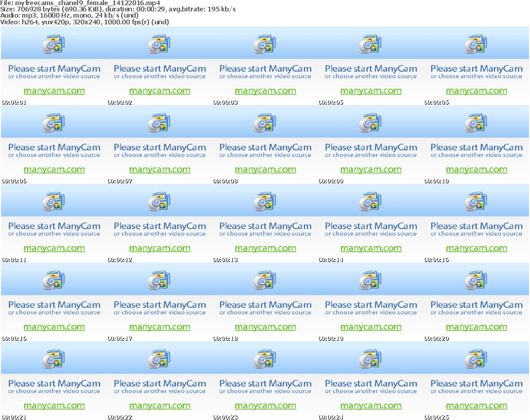
Task: Open manycam.com link in 00:00:09 frame
Action: tap(371, 170)
